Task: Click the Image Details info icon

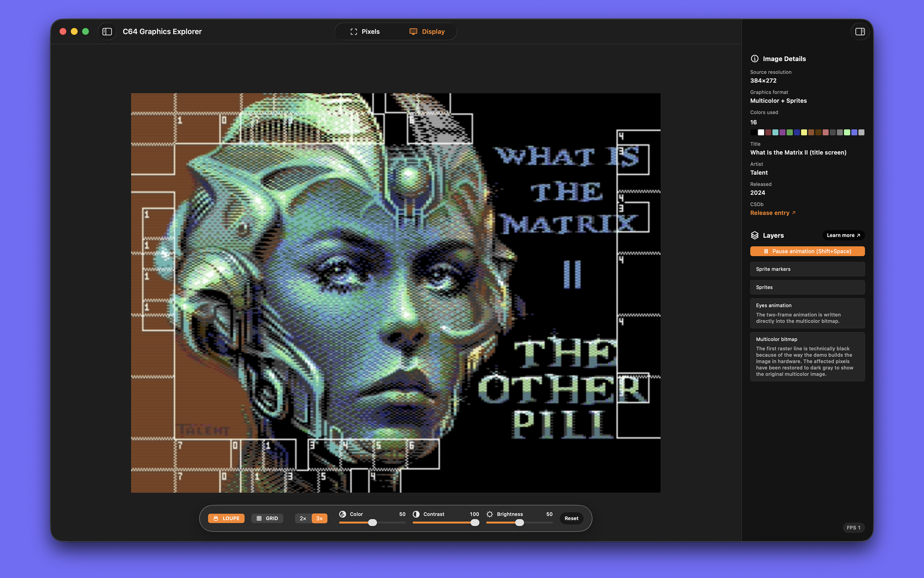Action: coord(754,59)
